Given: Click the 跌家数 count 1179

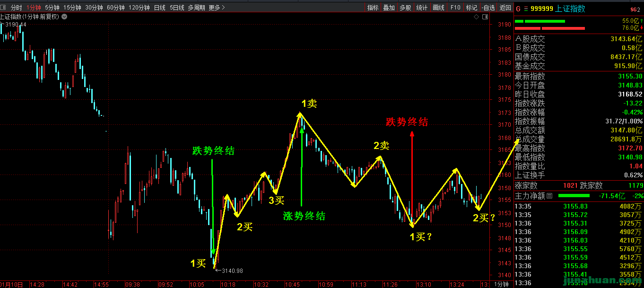Looking at the screenshot, I should pos(636,186).
